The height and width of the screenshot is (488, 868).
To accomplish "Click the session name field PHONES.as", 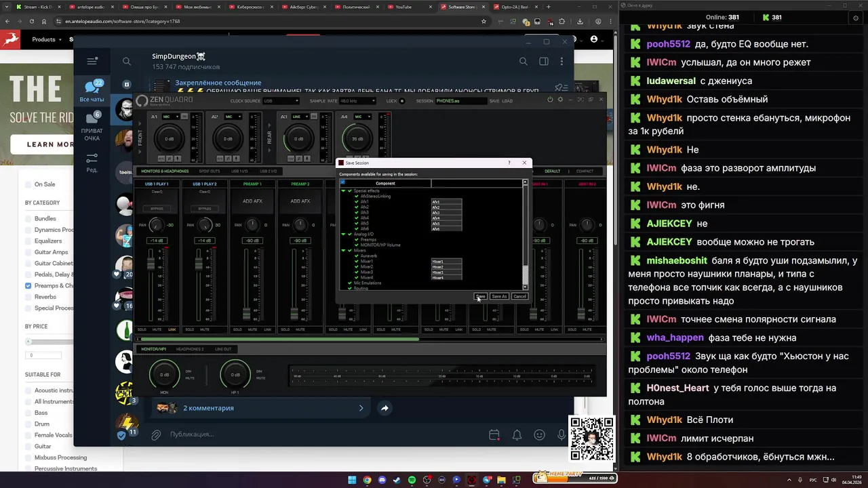I will tap(460, 101).
